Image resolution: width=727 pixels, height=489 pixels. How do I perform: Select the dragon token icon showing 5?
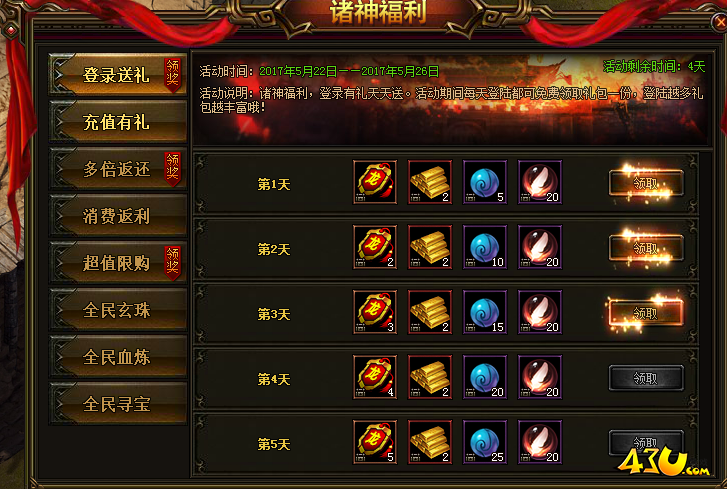point(375,442)
